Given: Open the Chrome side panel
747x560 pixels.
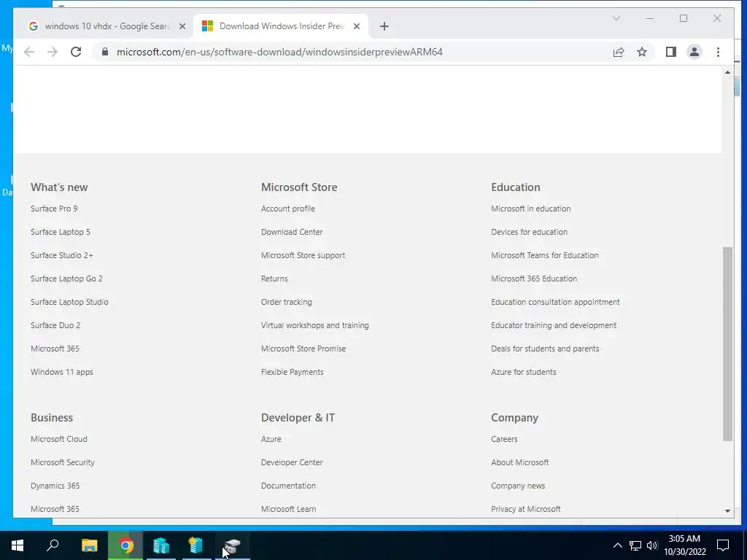Looking at the screenshot, I should point(671,52).
